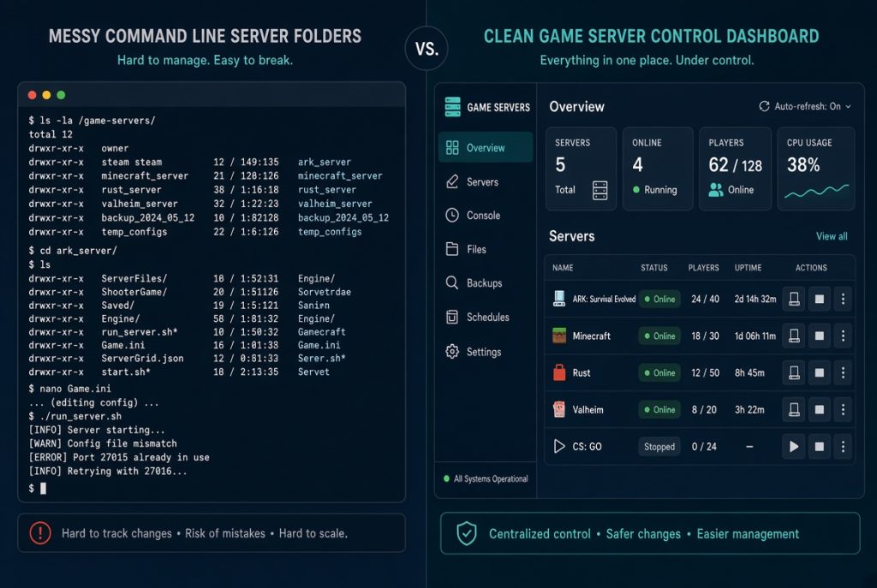Stop the Minecraft server
The width and height of the screenshot is (877, 588).
pos(820,336)
